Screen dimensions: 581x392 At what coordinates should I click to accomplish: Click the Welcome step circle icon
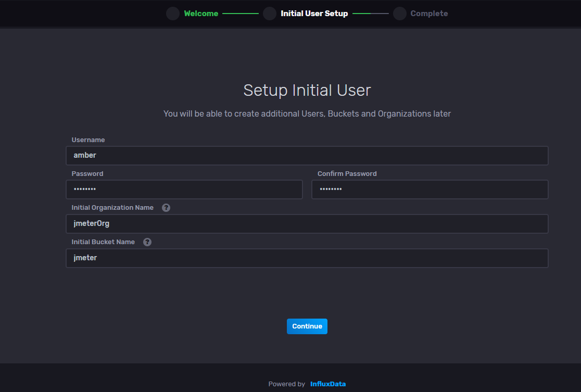pyautogui.click(x=173, y=14)
